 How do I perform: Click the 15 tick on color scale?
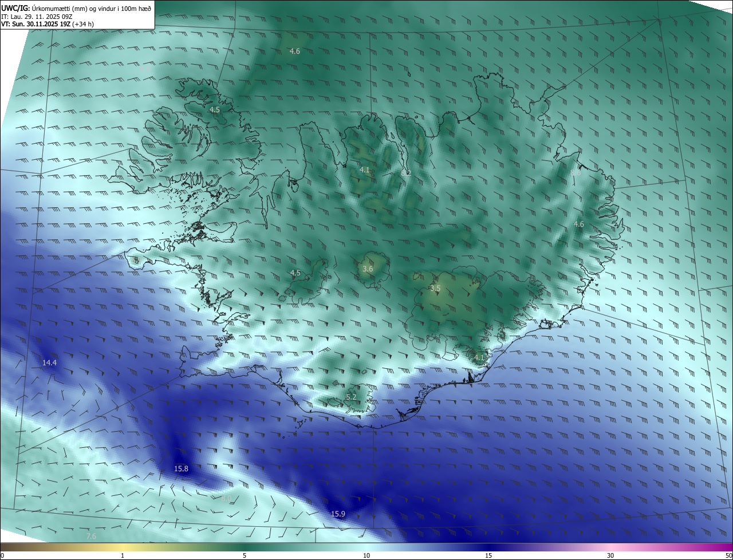tap(488, 556)
